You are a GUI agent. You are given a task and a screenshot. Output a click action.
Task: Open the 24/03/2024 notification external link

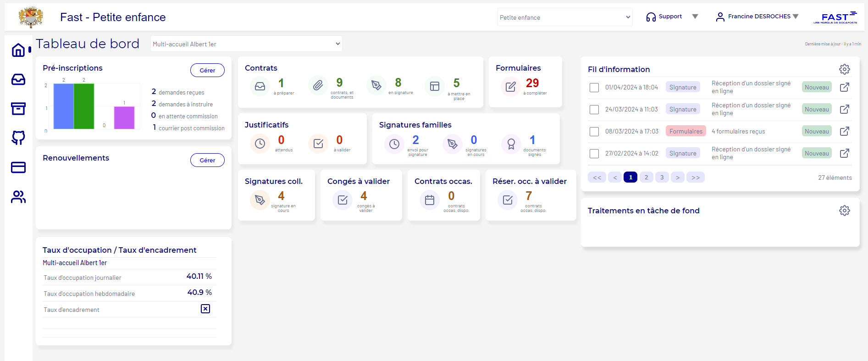845,109
